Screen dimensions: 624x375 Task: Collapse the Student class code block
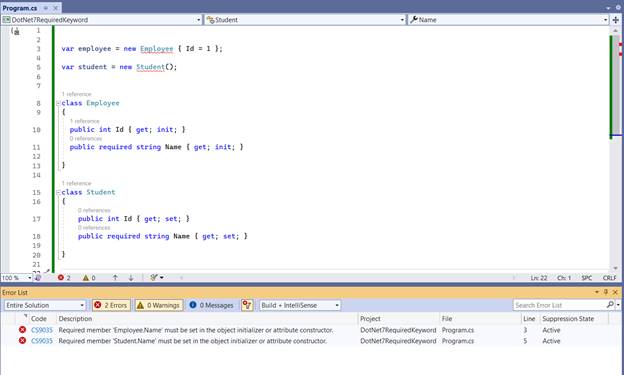(x=58, y=192)
